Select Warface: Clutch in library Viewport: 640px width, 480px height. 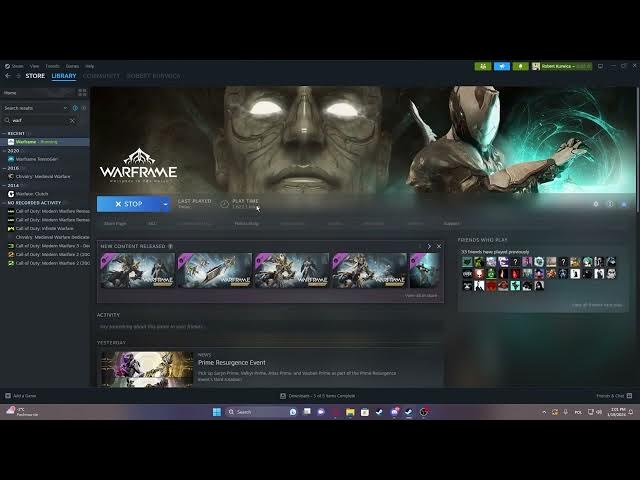(x=45, y=194)
